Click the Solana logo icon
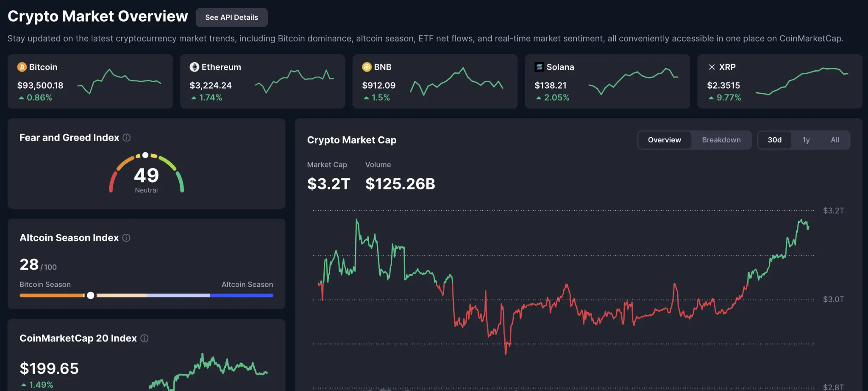This screenshot has height=391, width=868. pos(538,67)
